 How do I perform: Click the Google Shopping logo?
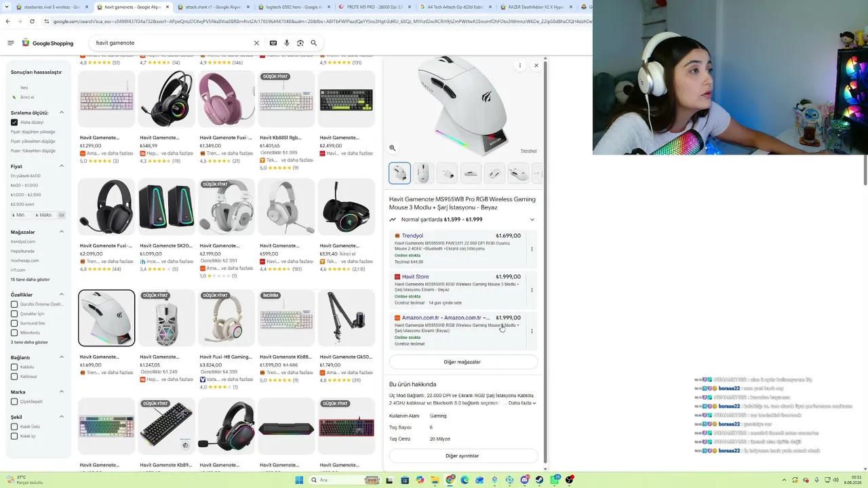[x=47, y=43]
